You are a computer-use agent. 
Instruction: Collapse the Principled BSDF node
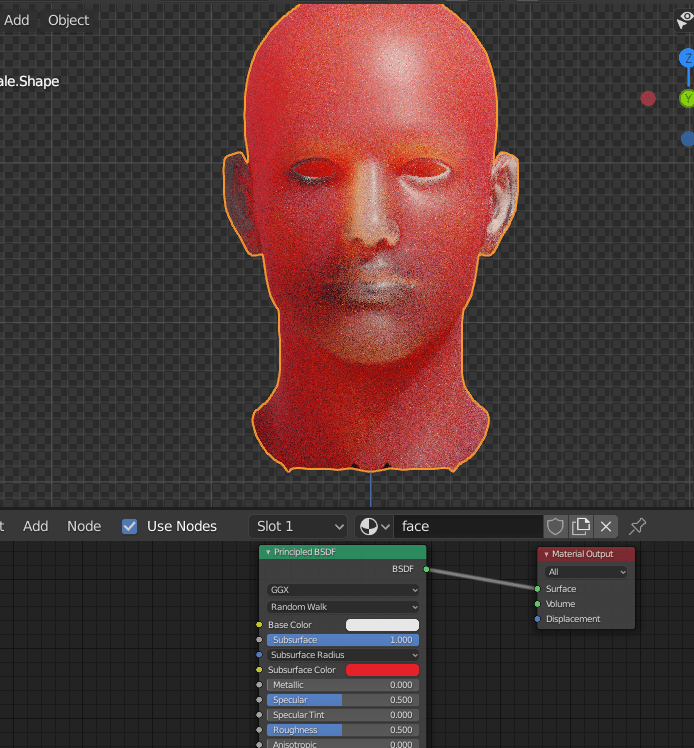pyautogui.click(x=268, y=552)
